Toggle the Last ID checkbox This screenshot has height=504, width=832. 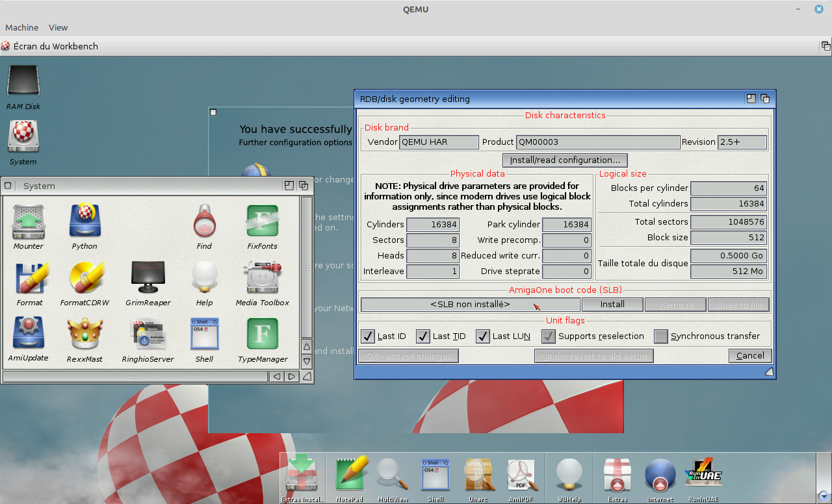pos(367,336)
